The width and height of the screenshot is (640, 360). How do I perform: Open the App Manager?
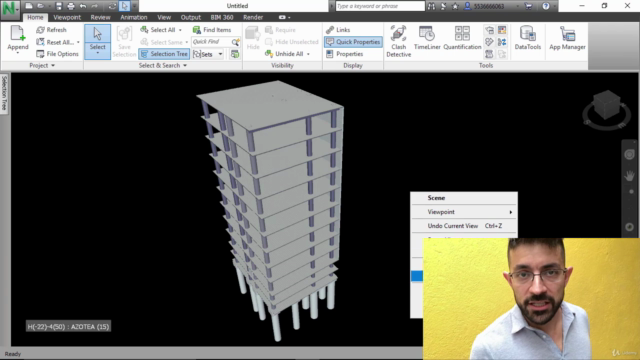point(567,38)
